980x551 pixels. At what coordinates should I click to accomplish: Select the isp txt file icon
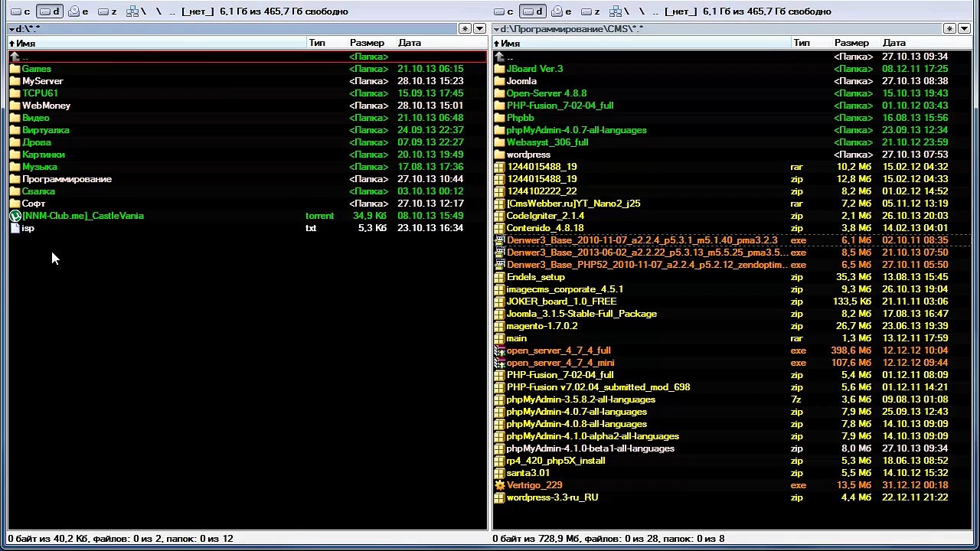coord(15,228)
